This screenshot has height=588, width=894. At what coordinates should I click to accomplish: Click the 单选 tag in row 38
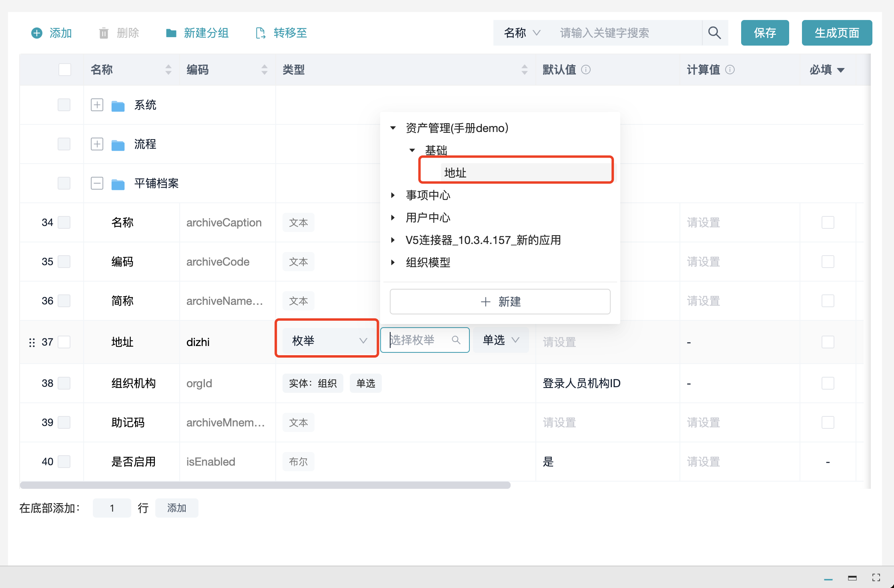click(366, 383)
